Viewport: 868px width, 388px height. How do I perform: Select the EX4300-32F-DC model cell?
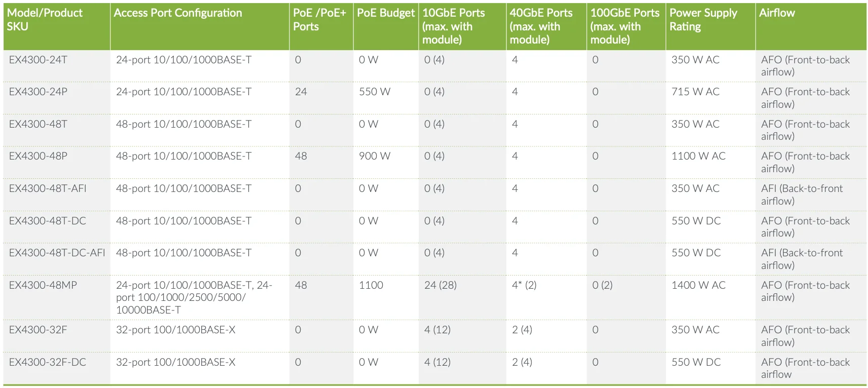tap(48, 362)
